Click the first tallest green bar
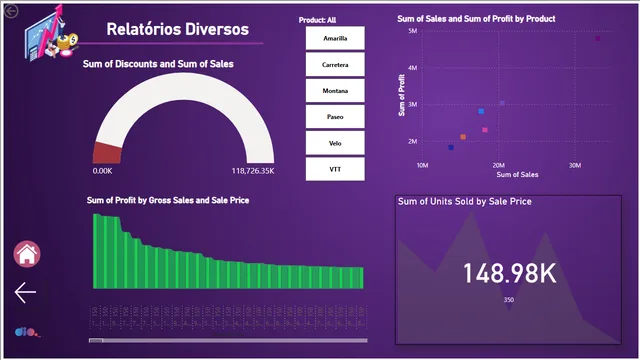The width and height of the screenshot is (640, 360). pyautogui.click(x=96, y=251)
